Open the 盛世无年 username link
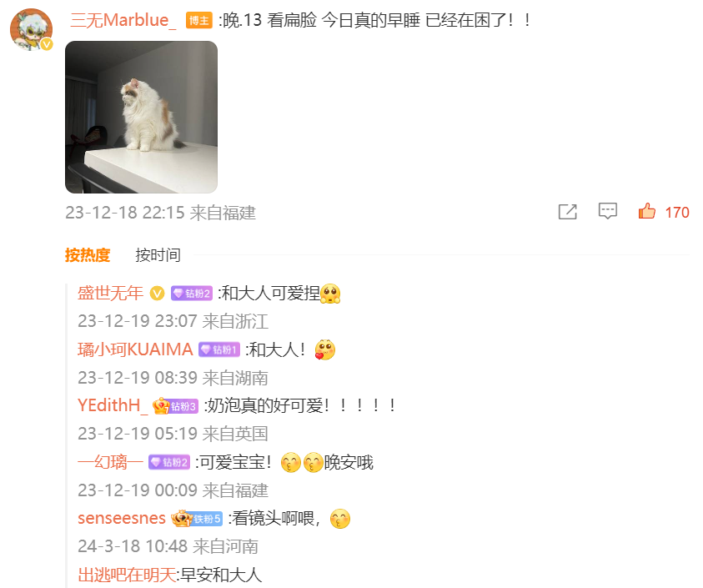703x588 pixels. 110,294
